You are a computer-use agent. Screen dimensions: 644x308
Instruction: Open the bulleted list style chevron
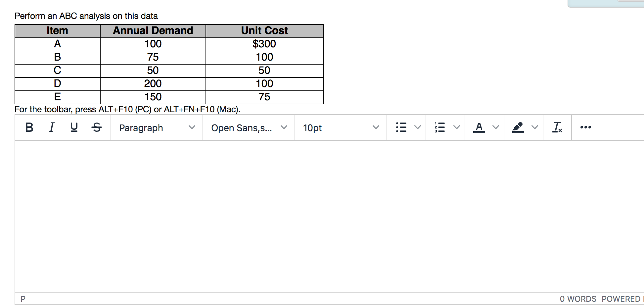click(x=417, y=127)
